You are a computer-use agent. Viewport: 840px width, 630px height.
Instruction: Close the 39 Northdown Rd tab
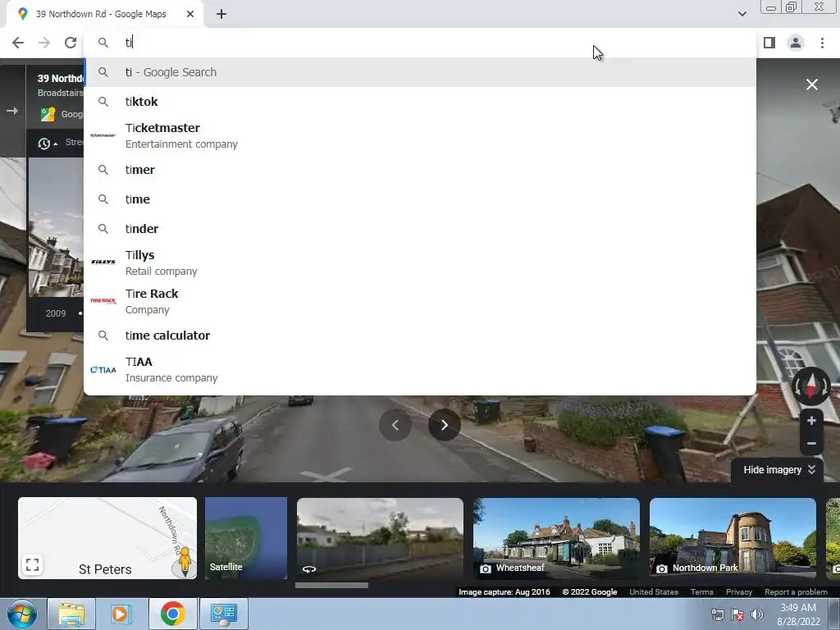pyautogui.click(x=190, y=14)
